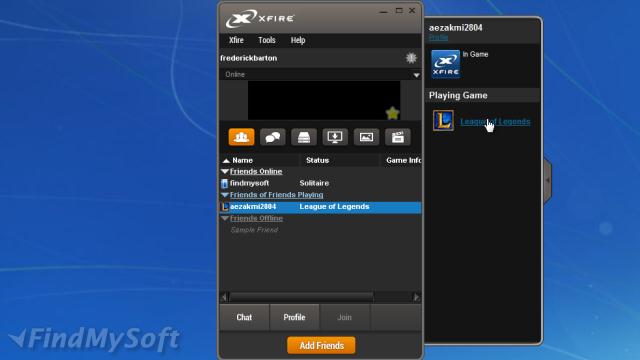Collapse the side info panel handle
Screen dimensions: 640x360
coord(547,180)
